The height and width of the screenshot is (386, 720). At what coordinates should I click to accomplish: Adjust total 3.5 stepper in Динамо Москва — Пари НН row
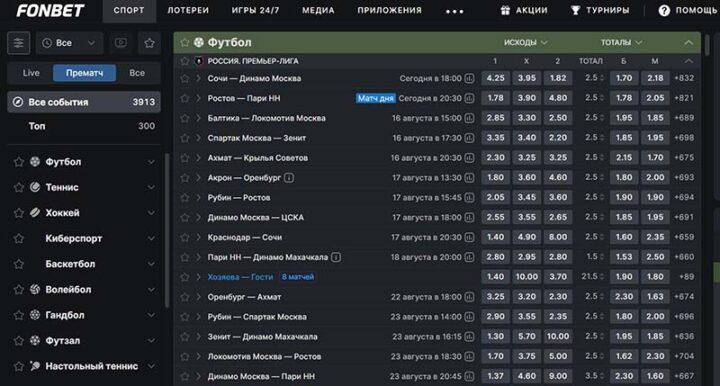click(x=602, y=376)
